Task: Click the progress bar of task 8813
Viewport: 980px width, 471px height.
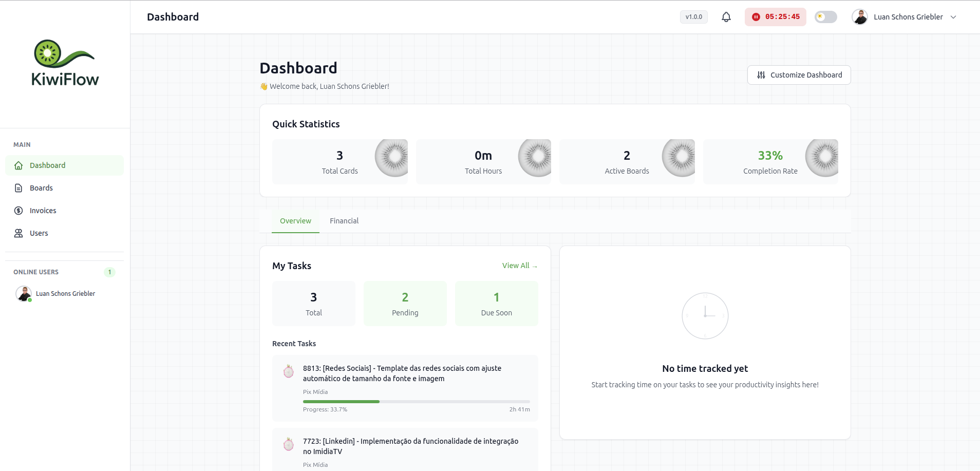Action: coord(416,402)
